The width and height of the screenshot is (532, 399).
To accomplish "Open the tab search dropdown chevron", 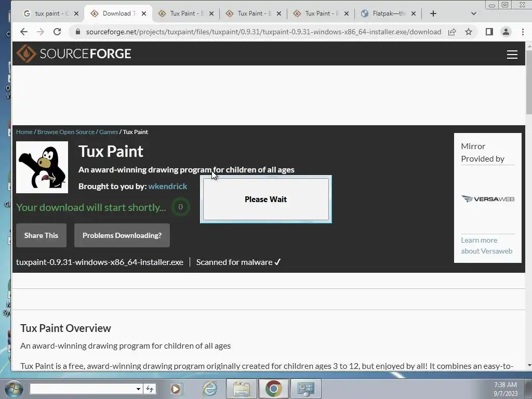I will 474,14.
